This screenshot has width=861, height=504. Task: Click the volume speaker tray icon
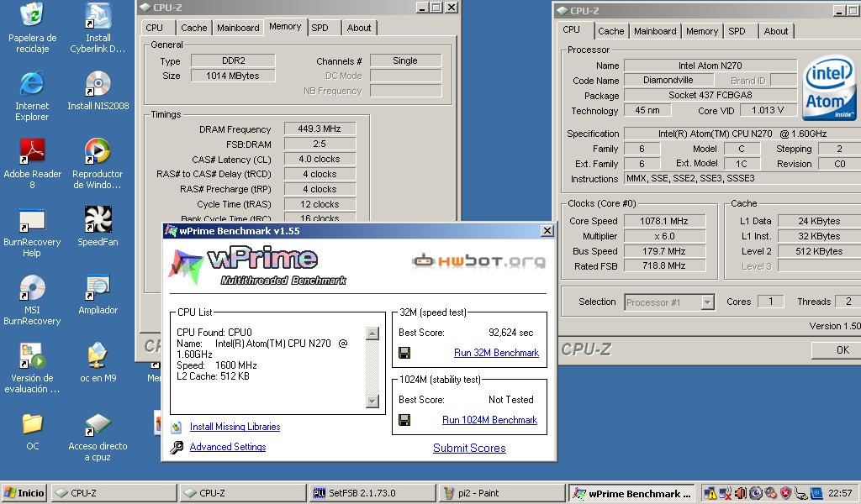[740, 493]
